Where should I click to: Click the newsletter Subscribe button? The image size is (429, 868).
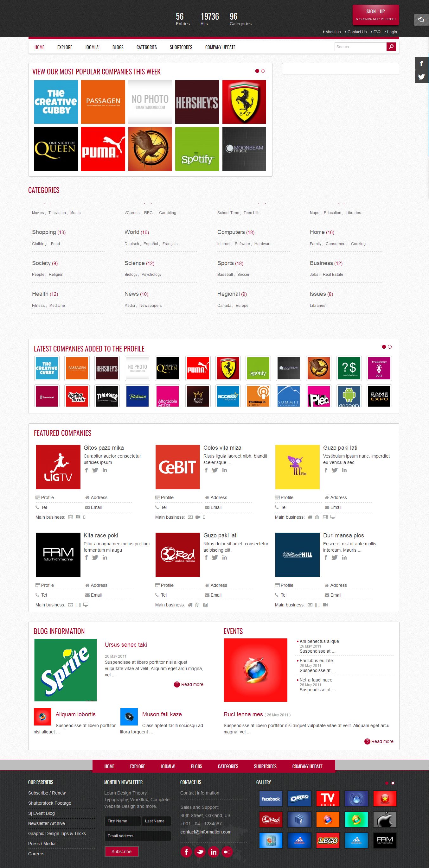click(x=121, y=852)
